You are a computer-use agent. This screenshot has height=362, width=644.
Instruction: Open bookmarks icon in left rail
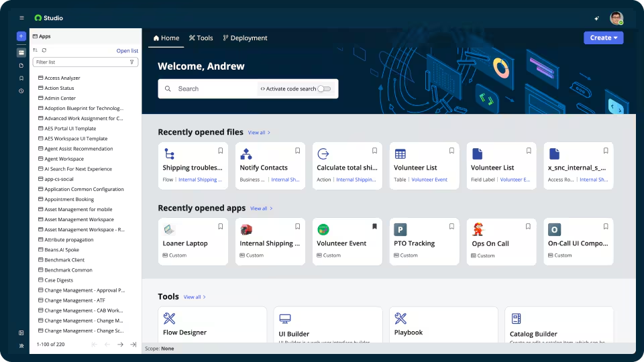pos(21,78)
